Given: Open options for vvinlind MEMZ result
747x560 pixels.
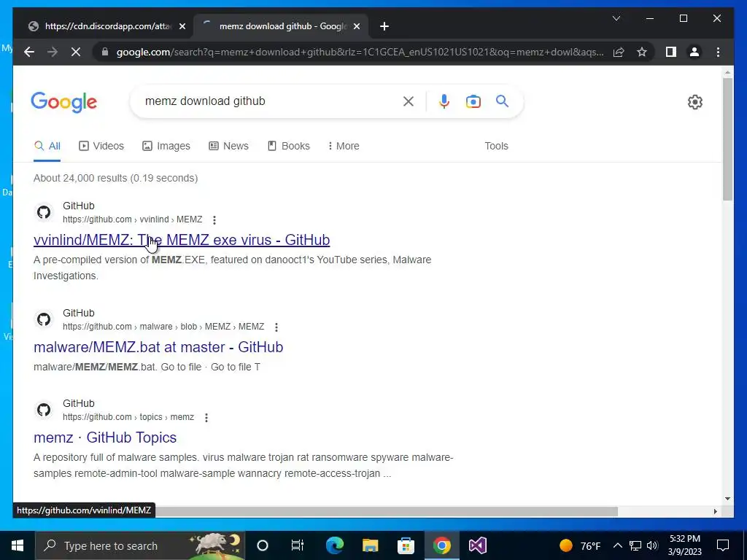Looking at the screenshot, I should [214, 220].
